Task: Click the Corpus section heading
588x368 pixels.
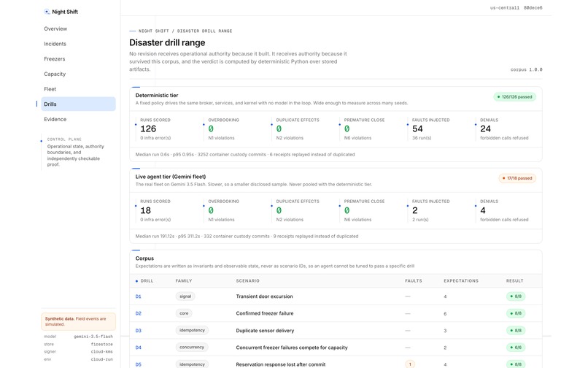Action: (144, 258)
